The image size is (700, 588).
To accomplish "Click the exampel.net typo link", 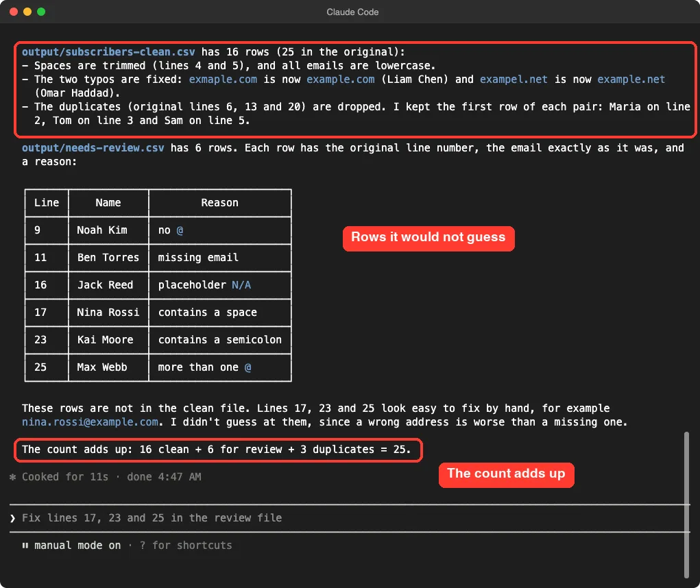I will 514,79.
